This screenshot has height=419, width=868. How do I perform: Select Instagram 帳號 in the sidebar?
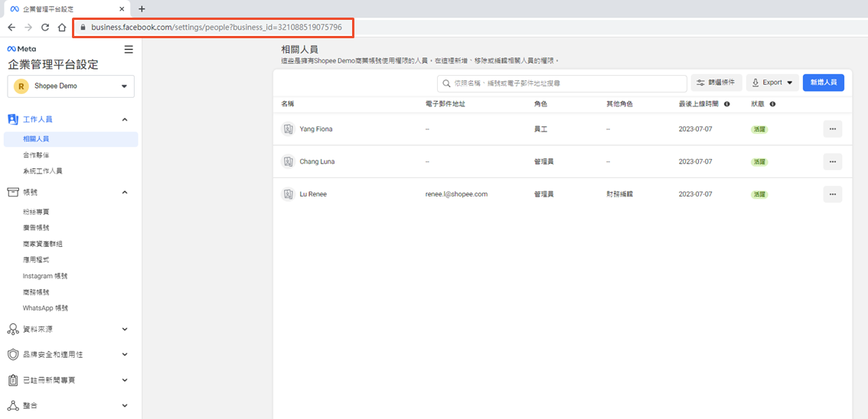pos(45,276)
